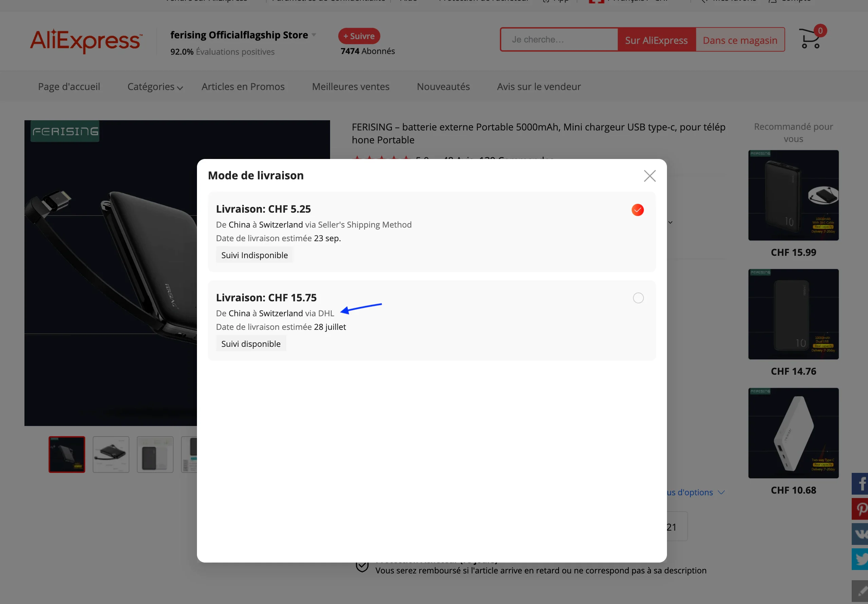Image resolution: width=868 pixels, height=604 pixels.
Task: Share on Facebook icon
Action: 860,483
